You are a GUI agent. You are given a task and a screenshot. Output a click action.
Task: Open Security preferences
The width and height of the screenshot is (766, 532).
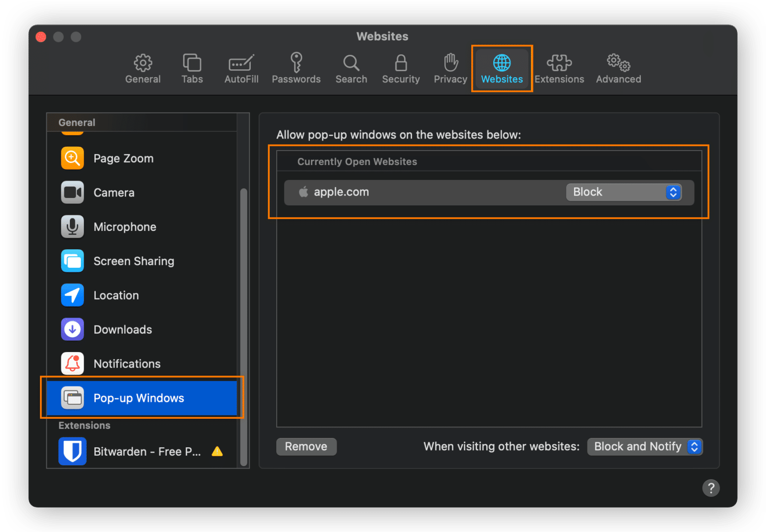400,68
